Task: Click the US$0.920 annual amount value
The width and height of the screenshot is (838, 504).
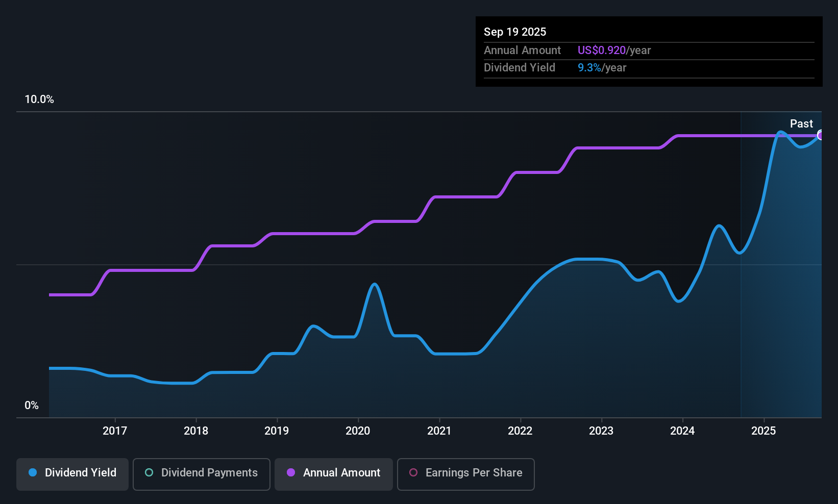Action: click(x=602, y=51)
